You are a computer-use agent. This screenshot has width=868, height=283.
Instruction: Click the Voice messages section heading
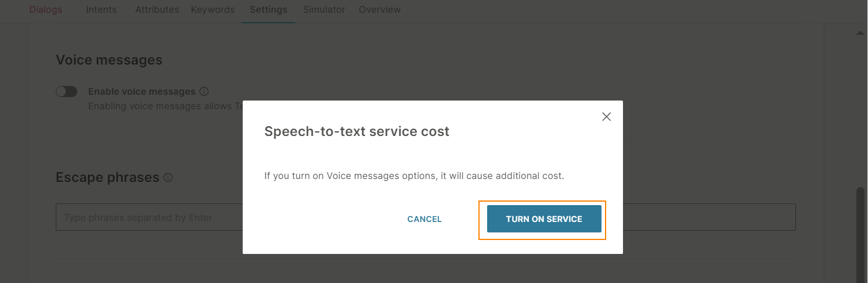click(109, 60)
